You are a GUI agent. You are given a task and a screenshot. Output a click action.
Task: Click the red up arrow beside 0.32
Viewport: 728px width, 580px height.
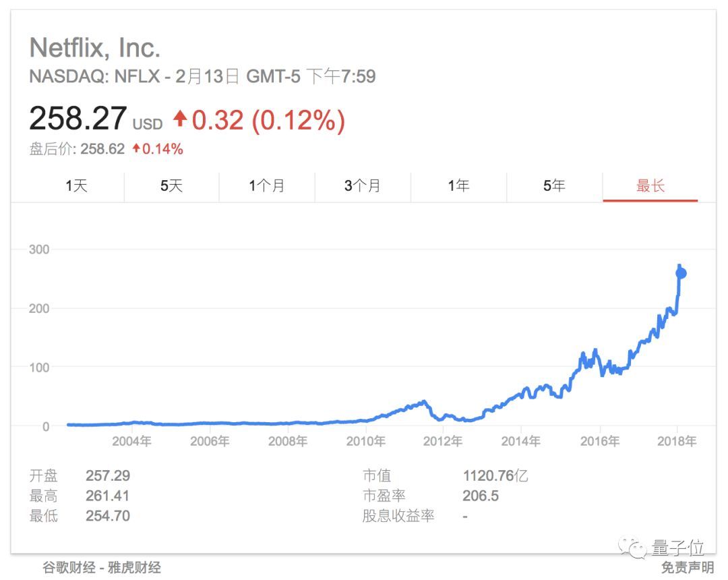(180, 119)
